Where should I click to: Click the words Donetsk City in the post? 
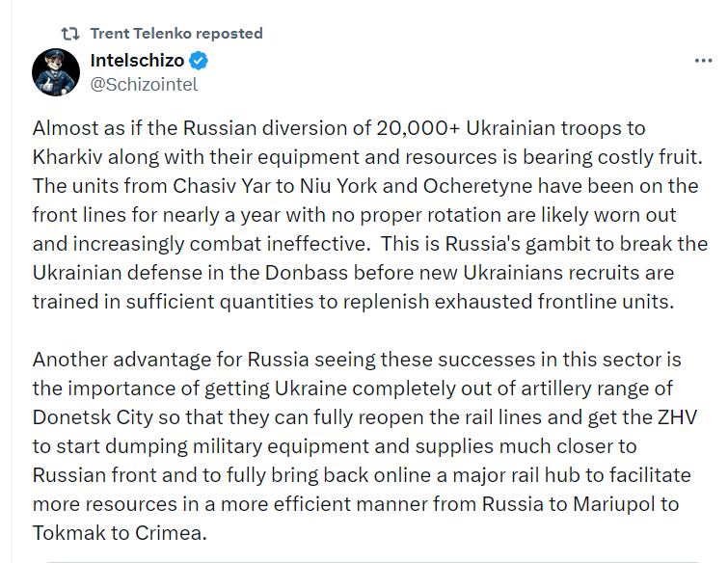click(x=93, y=417)
